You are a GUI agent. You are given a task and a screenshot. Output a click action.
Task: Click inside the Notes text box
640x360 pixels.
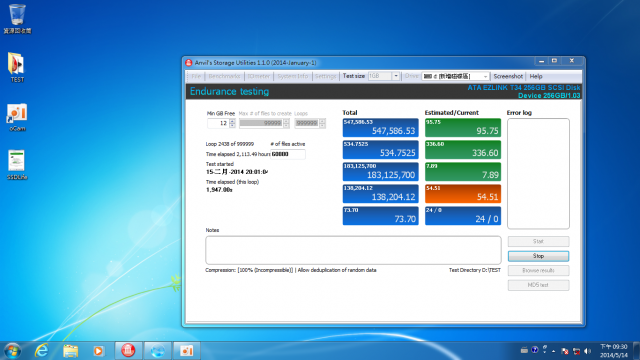coord(353,250)
